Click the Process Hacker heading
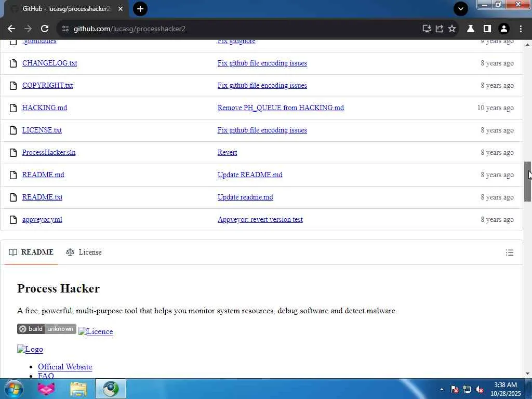 pyautogui.click(x=58, y=288)
